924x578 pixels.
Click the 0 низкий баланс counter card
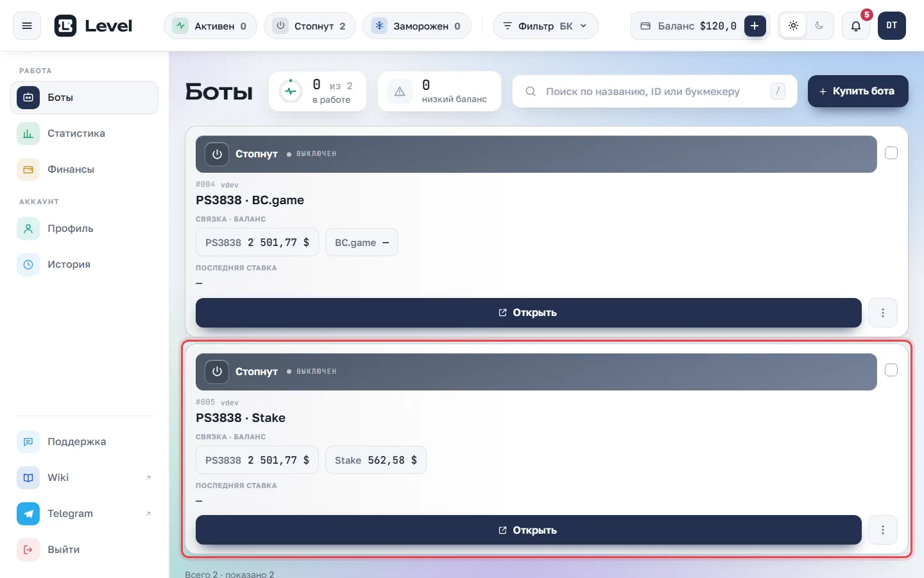click(440, 91)
